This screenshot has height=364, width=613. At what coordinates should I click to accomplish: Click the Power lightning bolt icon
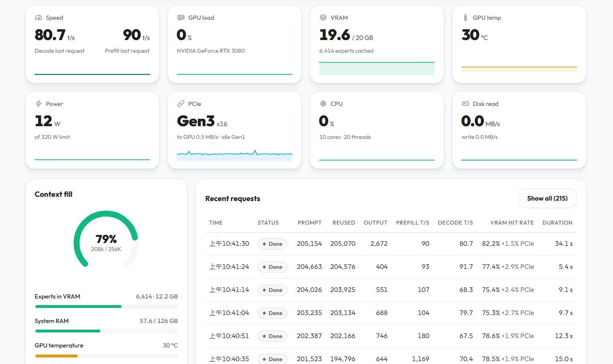pyautogui.click(x=39, y=104)
